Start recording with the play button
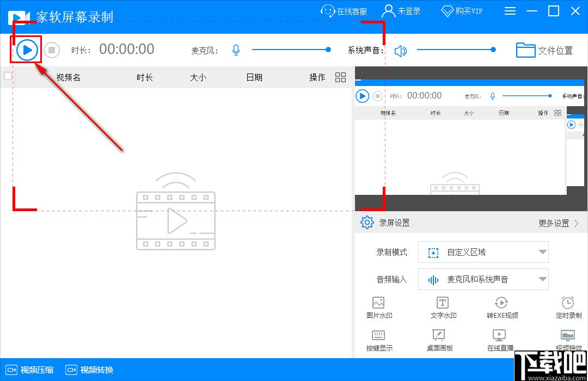Screen dimensions: 588x381 click(x=27, y=50)
